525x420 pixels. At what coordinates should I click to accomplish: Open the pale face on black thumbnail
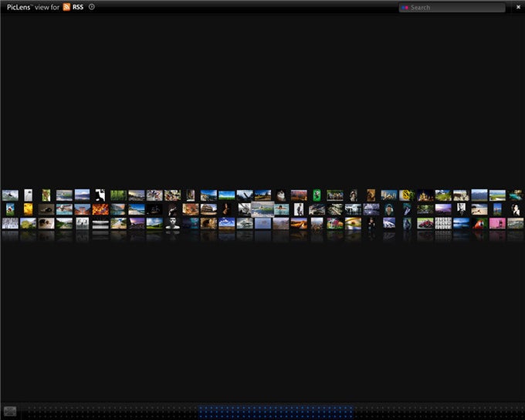172,223
